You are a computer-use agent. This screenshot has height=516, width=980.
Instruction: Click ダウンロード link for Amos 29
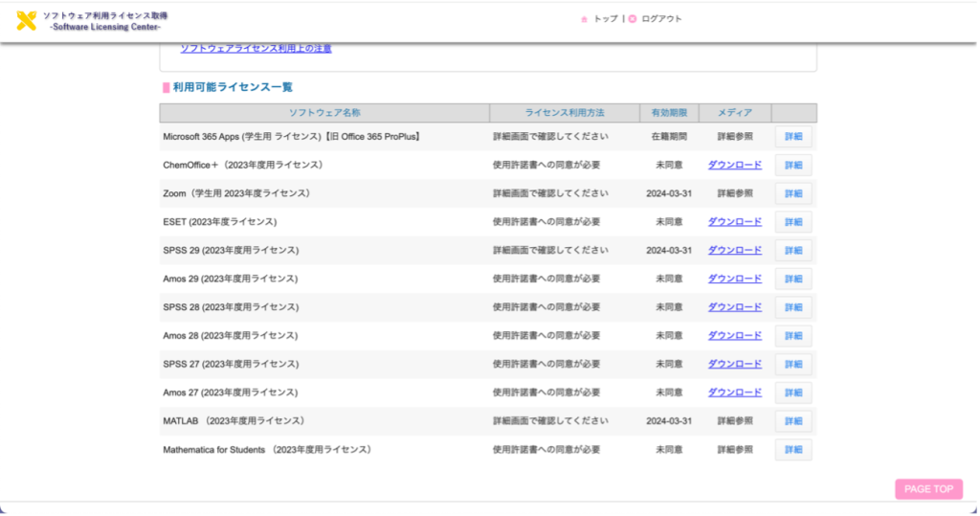(x=734, y=279)
